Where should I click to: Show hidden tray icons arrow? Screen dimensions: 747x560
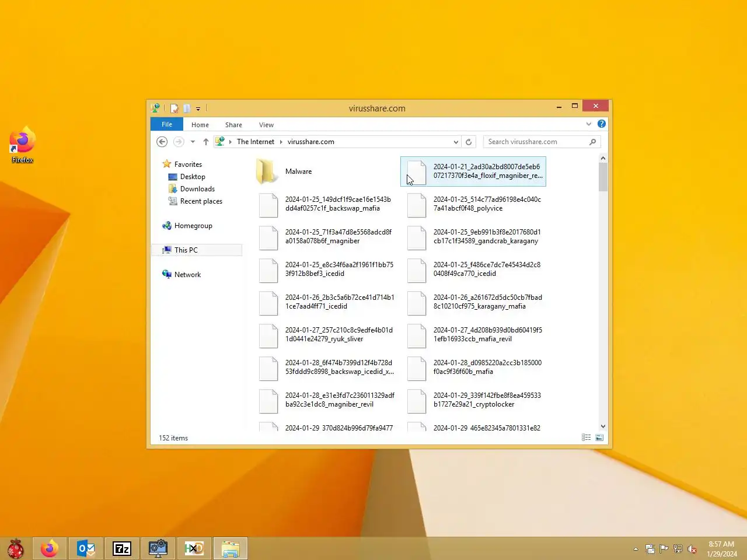coord(636,549)
